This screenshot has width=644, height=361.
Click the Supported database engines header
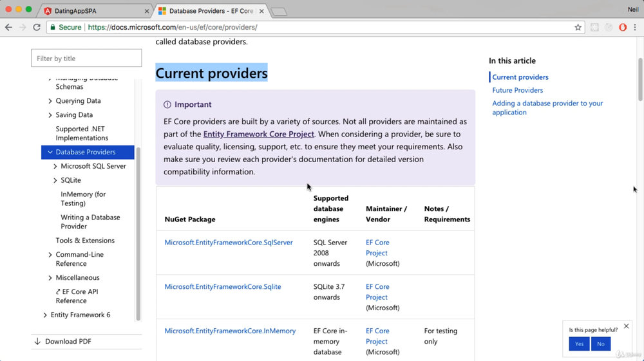point(330,208)
